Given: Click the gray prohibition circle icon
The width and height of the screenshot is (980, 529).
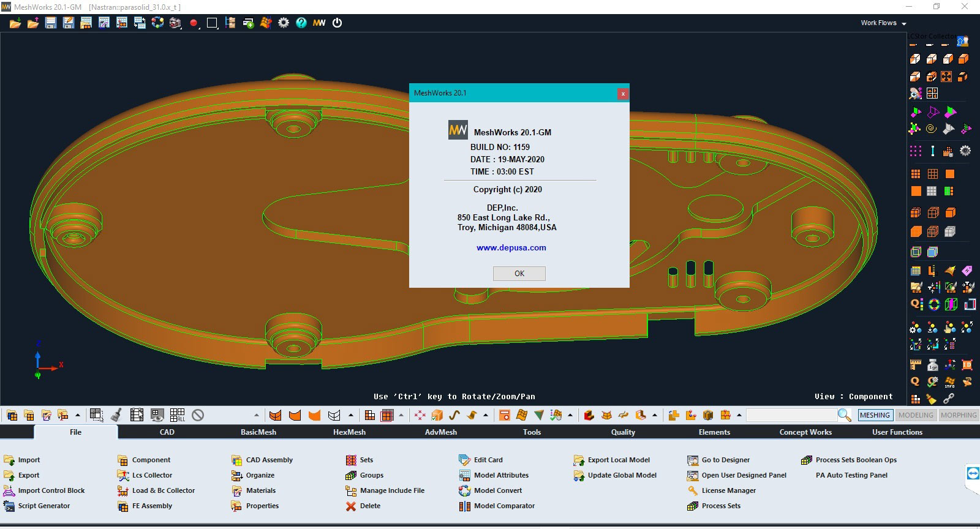Looking at the screenshot, I should click(197, 415).
